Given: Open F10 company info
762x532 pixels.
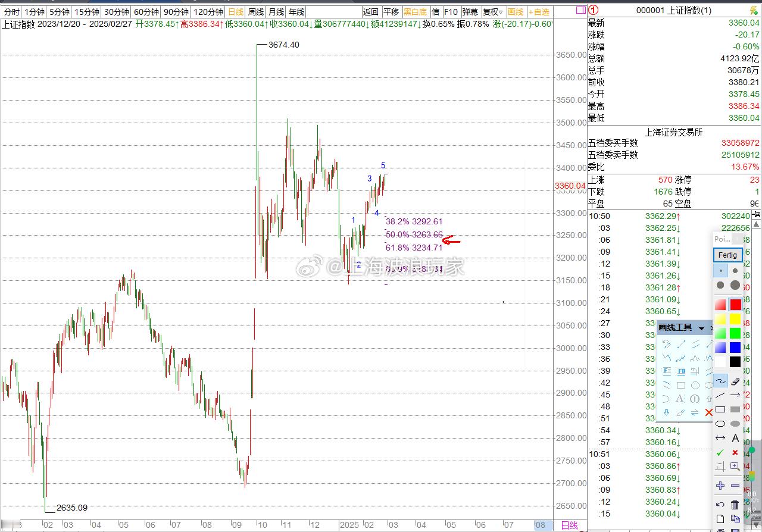Looking at the screenshot, I should pyautogui.click(x=451, y=12).
